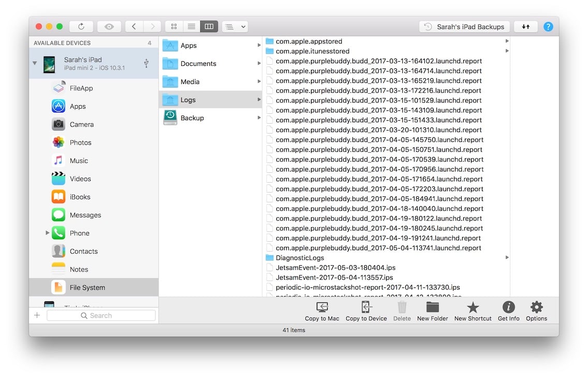Expand the Documents folder arrow

[259, 63]
